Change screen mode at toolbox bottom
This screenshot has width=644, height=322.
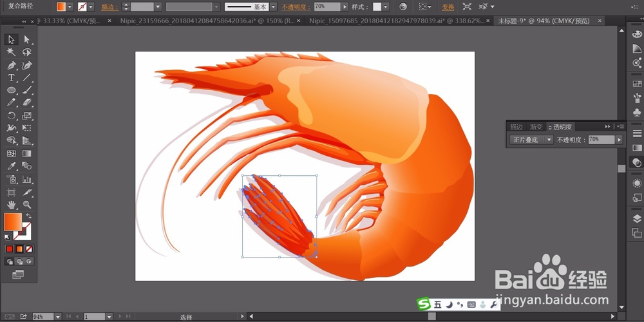pyautogui.click(x=18, y=274)
